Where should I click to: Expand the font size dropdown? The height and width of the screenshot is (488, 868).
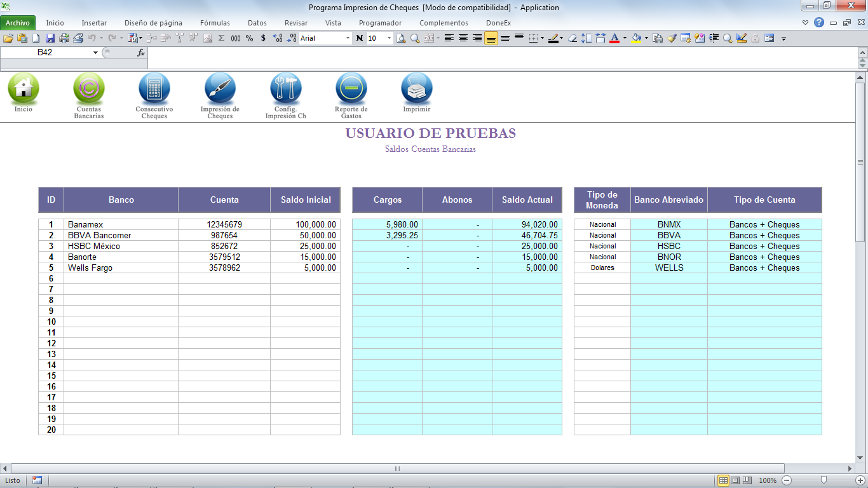coord(389,38)
